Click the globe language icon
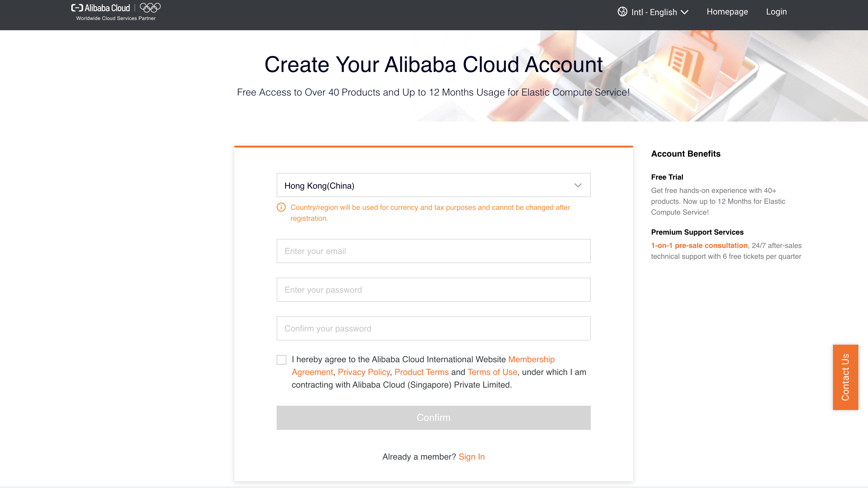The image size is (868, 488). click(622, 12)
